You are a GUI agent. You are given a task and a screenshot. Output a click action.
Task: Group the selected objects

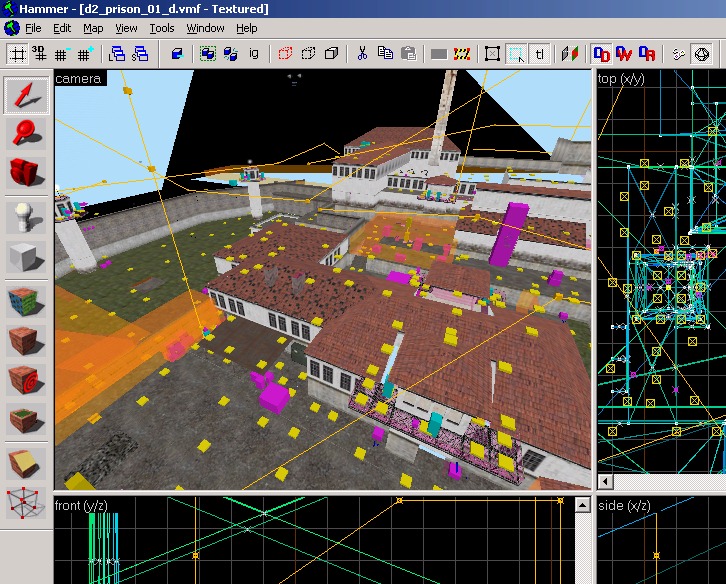(x=208, y=54)
